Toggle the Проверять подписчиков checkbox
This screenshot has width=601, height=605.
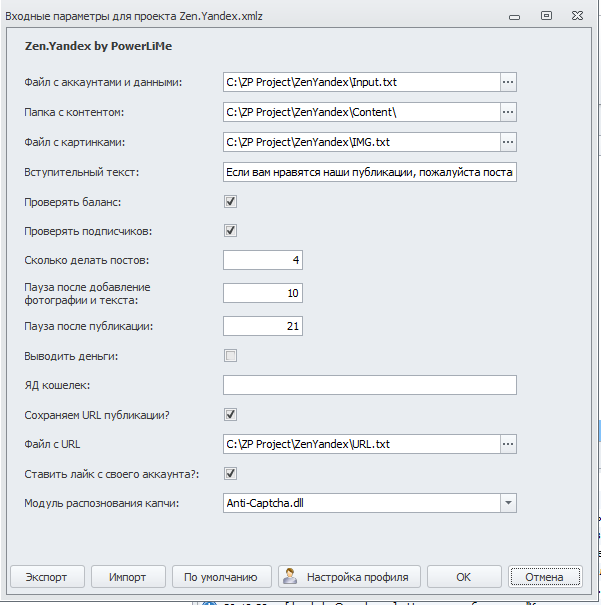click(230, 231)
